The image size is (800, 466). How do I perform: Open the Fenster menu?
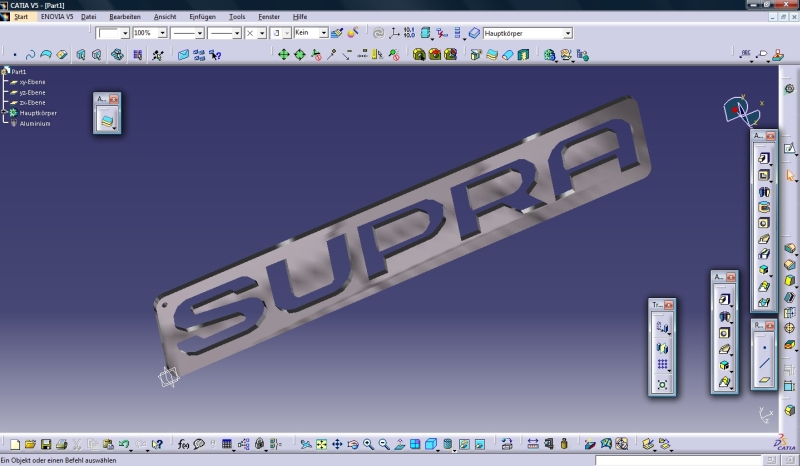click(269, 17)
